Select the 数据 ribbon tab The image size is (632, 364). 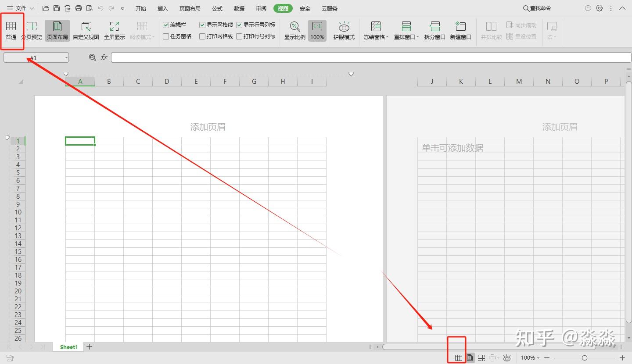coord(239,8)
